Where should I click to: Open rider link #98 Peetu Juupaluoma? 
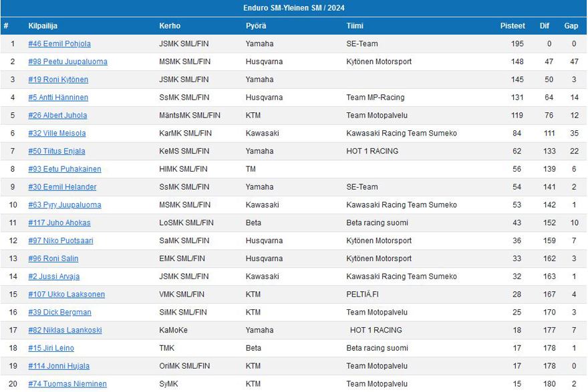point(67,62)
